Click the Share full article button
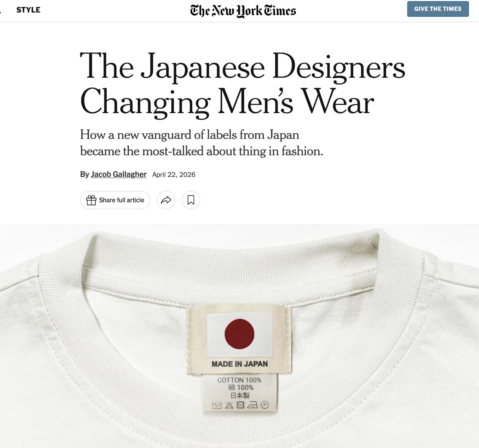Screen dimensions: 479x448 (115, 200)
